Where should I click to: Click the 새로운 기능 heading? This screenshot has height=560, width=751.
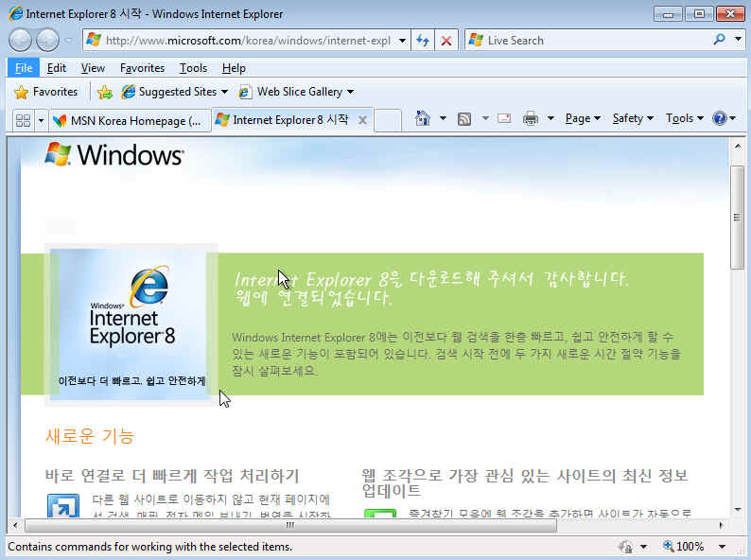(90, 436)
